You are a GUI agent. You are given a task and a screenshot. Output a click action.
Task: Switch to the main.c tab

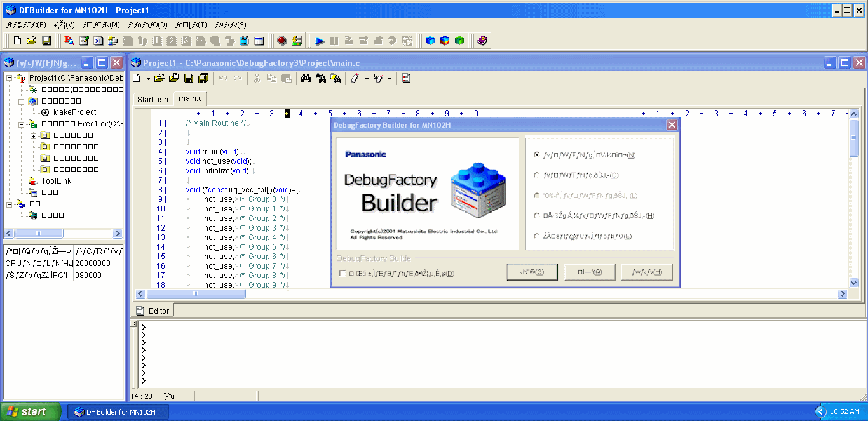[x=190, y=98]
